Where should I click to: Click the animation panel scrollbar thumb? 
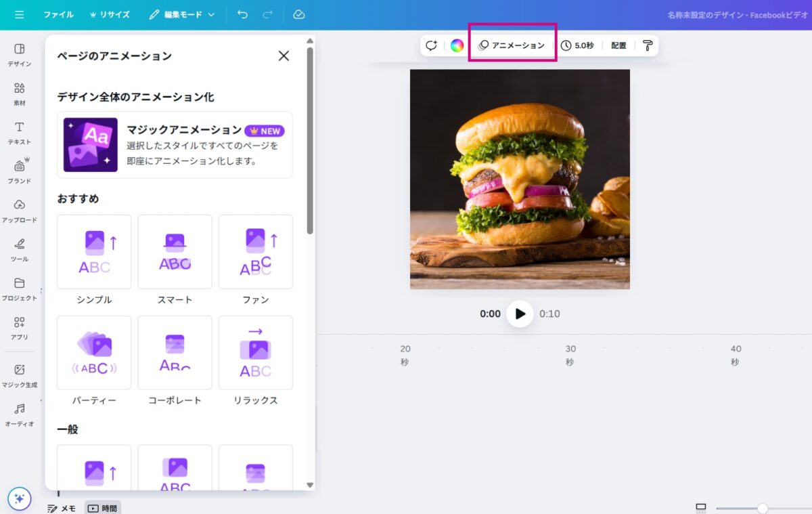(x=310, y=140)
